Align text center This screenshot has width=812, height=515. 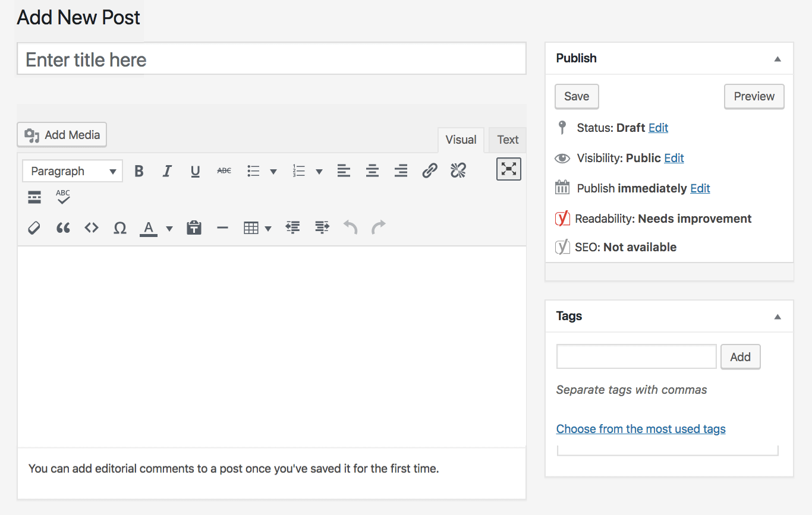click(x=372, y=171)
